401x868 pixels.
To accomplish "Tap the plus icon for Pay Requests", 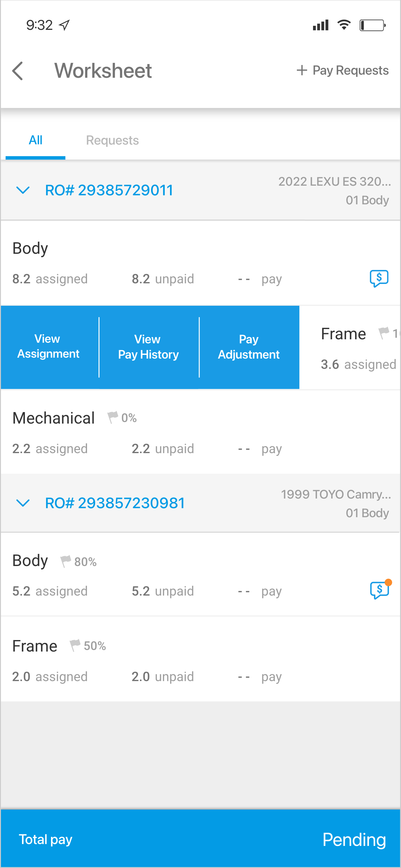I will point(302,70).
